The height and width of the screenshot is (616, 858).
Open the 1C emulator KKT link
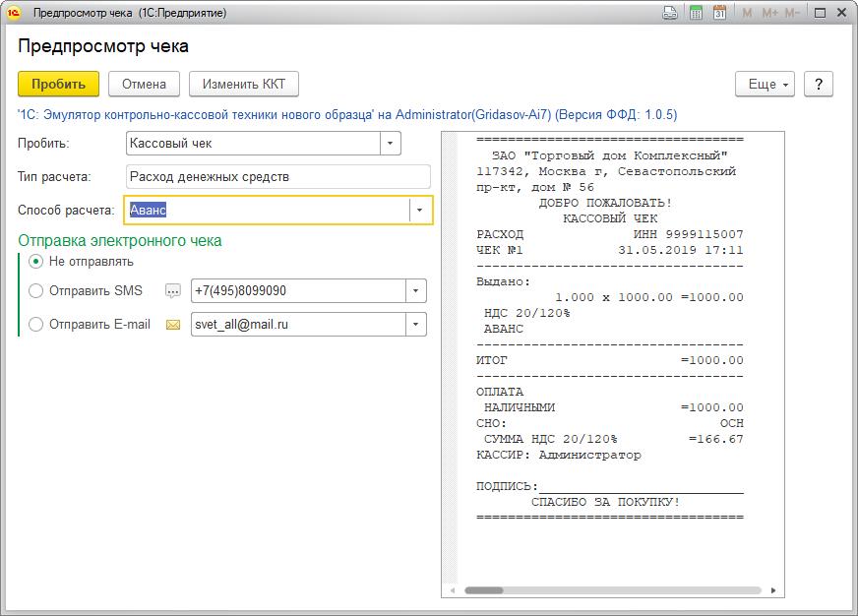tap(347, 115)
